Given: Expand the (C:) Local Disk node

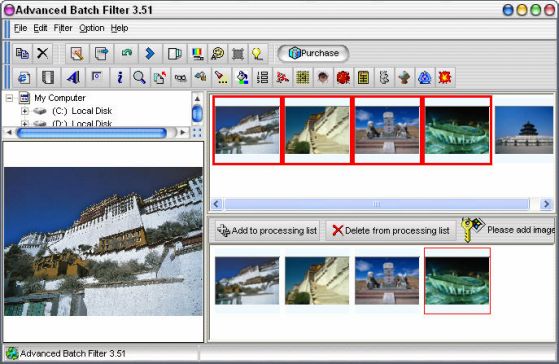Looking at the screenshot, I should [x=24, y=111].
